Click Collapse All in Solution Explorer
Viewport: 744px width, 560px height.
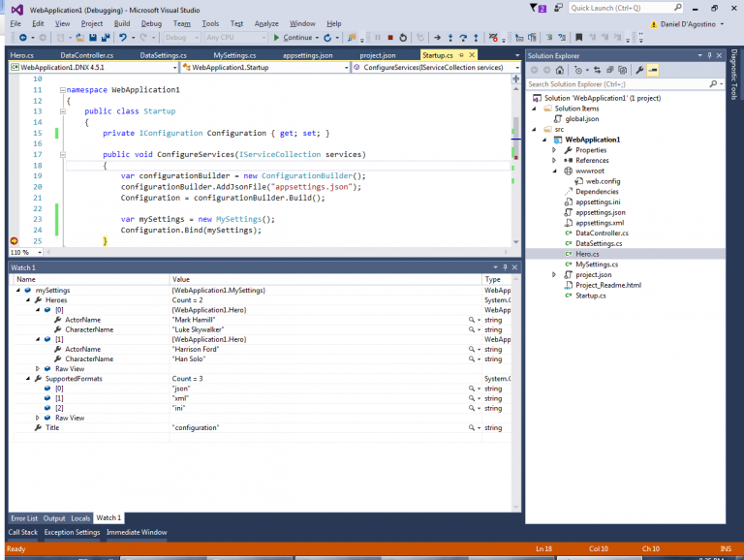pos(610,70)
